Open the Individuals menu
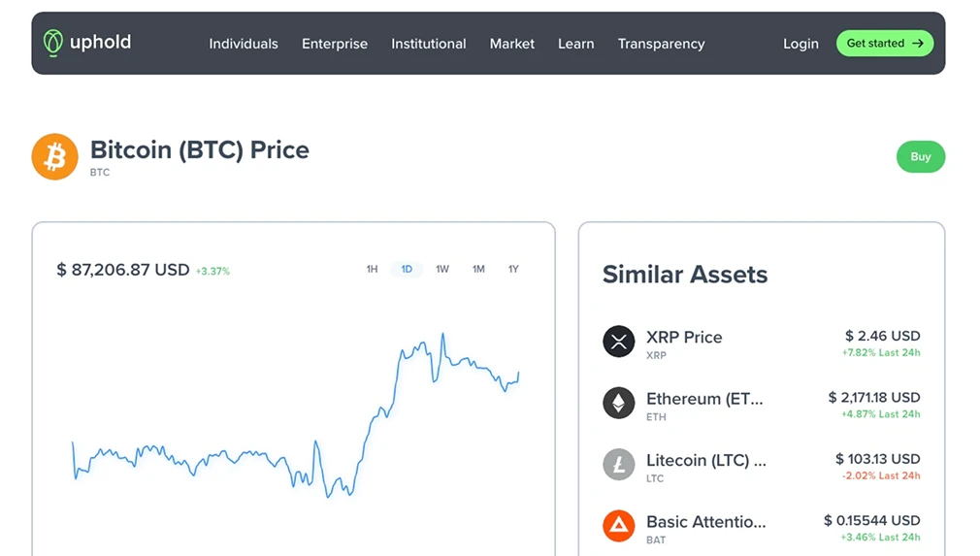Viewport: 980px width, 556px height. pos(244,44)
